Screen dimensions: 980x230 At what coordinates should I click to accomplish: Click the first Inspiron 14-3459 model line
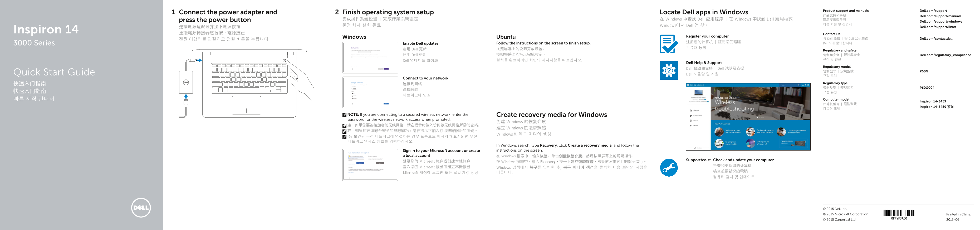(932, 102)
